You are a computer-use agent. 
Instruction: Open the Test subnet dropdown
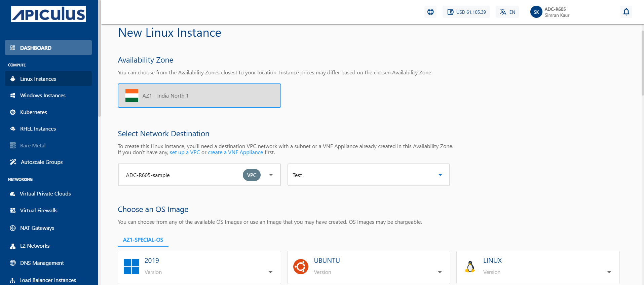tap(440, 175)
